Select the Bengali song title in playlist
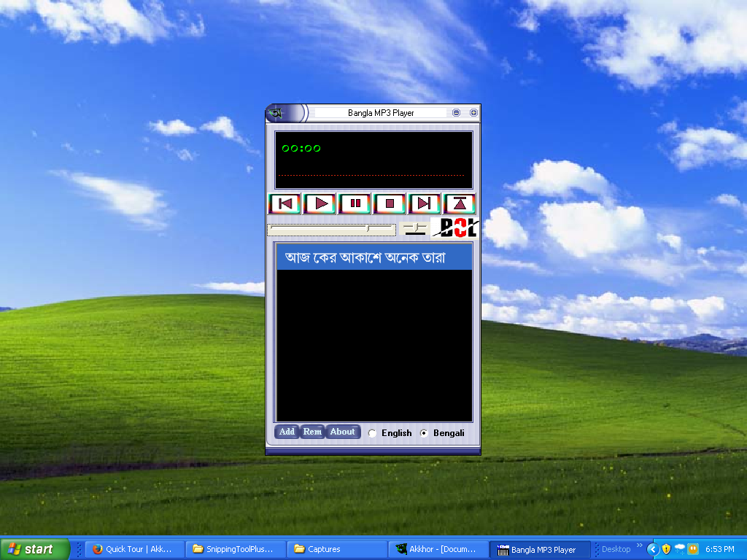The image size is (747, 560). tap(365, 258)
